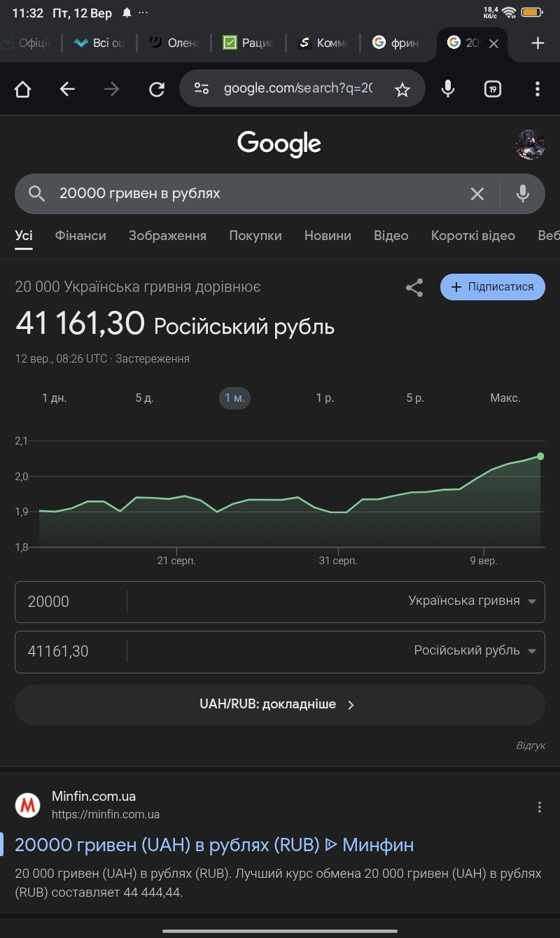Select the 5 д. chart range
This screenshot has height=938, width=560.
coord(144,398)
